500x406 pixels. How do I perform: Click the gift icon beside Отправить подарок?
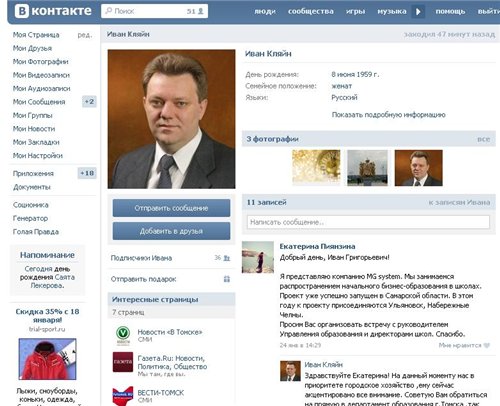click(227, 279)
